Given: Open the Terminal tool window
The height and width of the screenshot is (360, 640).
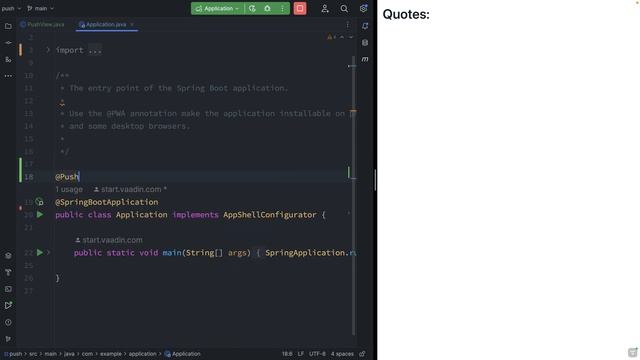Looking at the screenshot, I should tap(8, 289).
